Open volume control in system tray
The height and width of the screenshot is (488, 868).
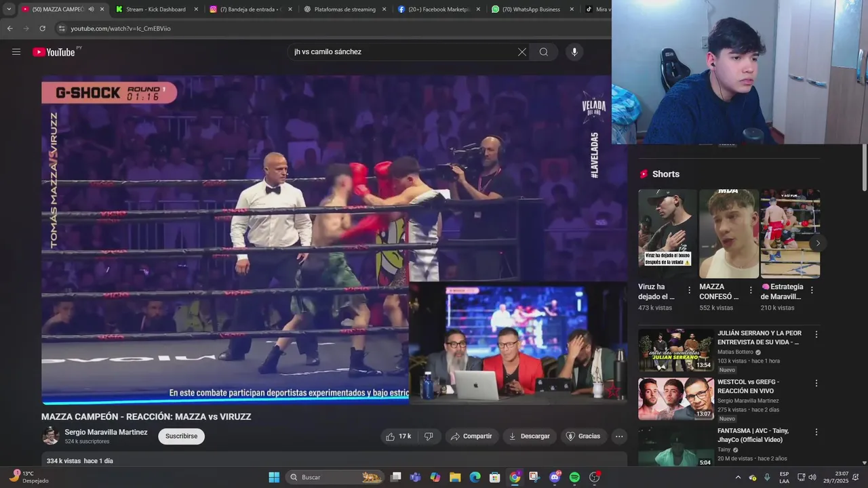pos(812,477)
